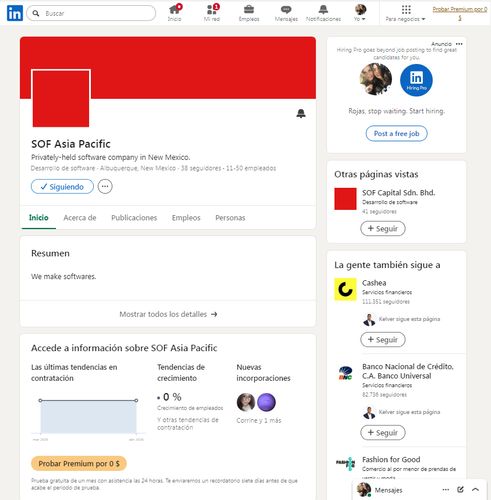Click the LinkedIn logo

pyautogui.click(x=15, y=13)
